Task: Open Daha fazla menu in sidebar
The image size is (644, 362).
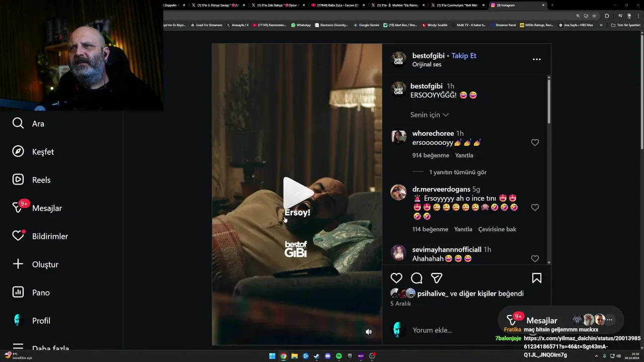Action: tap(40, 347)
